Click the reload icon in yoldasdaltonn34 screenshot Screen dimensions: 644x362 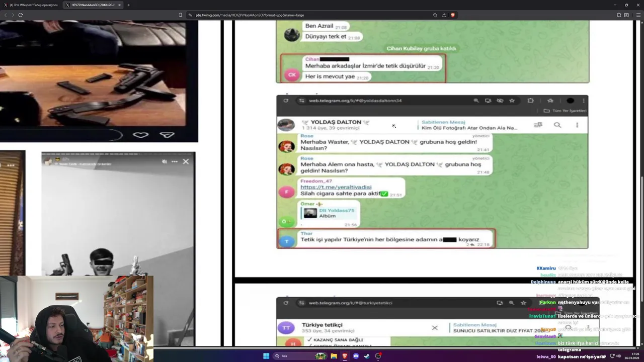click(x=286, y=101)
